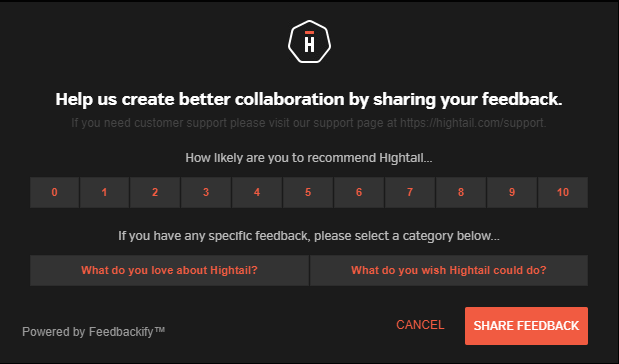Image resolution: width=619 pixels, height=364 pixels.
Task: Select rating 1 on the recommendation scale
Action: pyautogui.click(x=104, y=192)
